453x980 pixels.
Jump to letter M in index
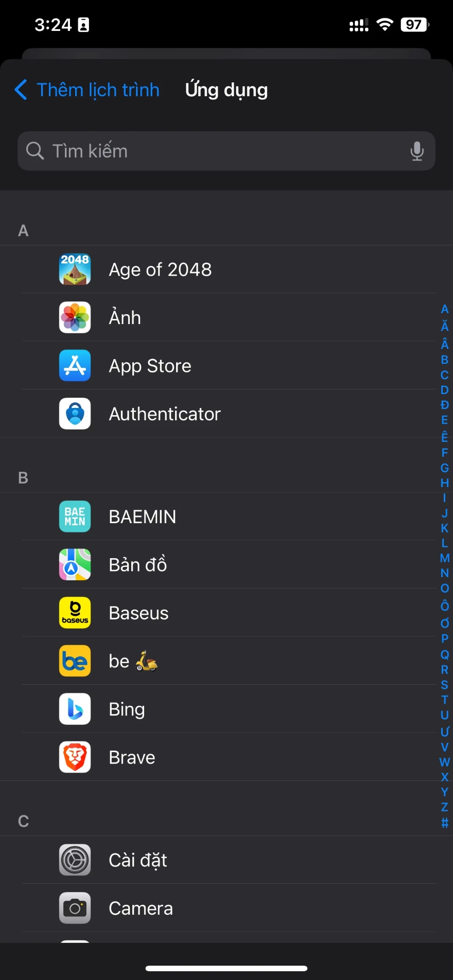445,558
